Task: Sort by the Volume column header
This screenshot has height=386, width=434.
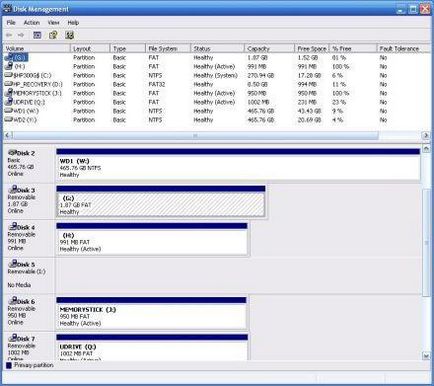Action: coord(37,49)
